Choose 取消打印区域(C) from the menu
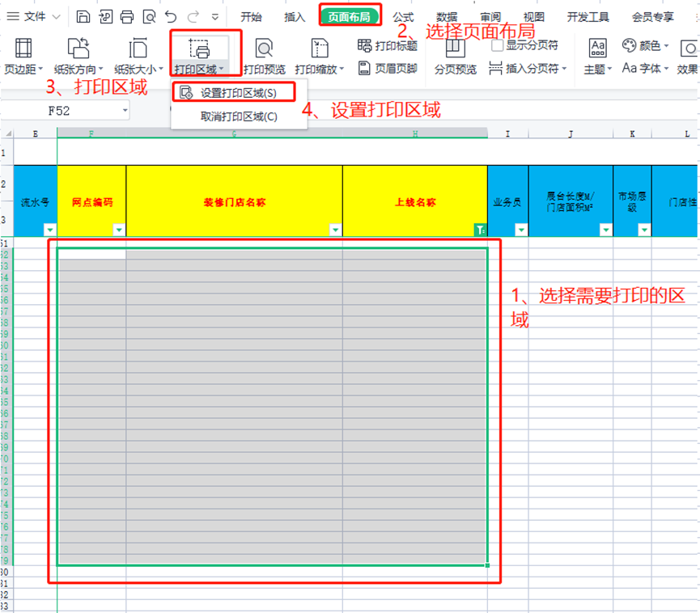The width and height of the screenshot is (700, 613). tap(239, 116)
